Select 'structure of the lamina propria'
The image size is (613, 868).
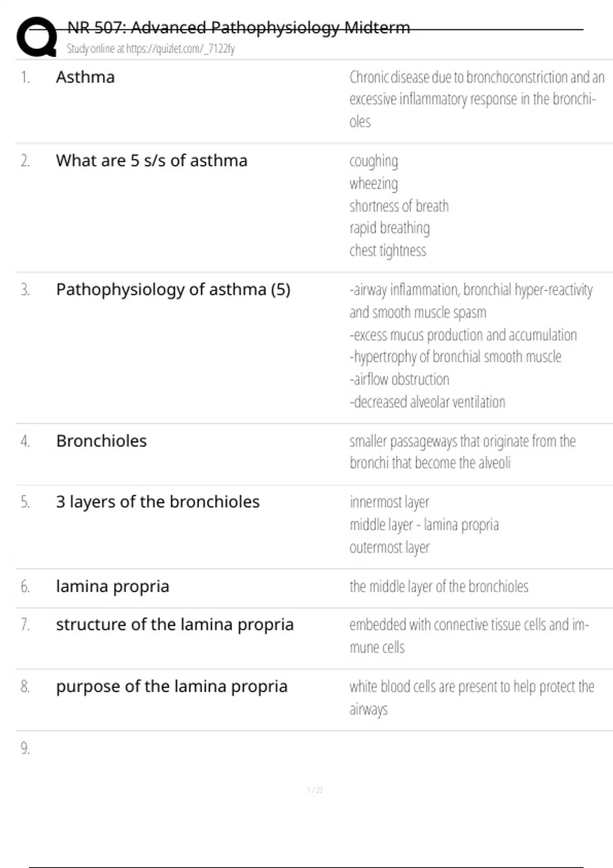pos(175,624)
